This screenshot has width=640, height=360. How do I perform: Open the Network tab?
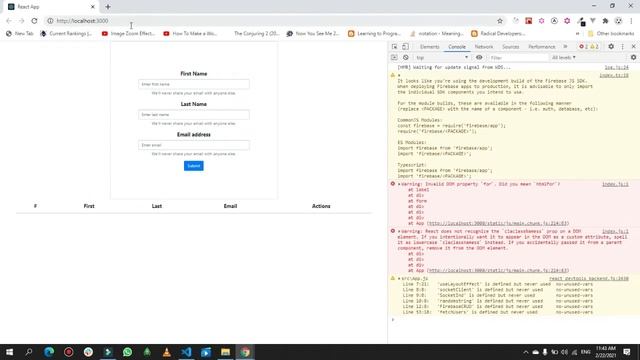pos(484,47)
